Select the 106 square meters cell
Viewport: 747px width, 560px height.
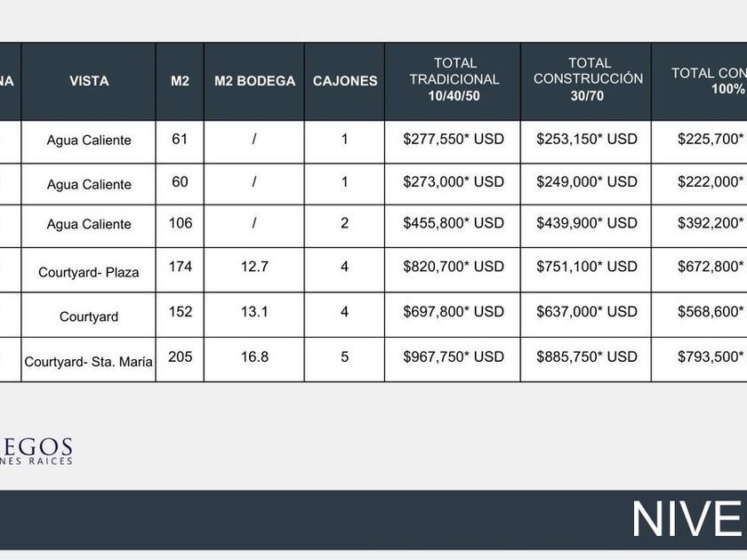pos(181,223)
